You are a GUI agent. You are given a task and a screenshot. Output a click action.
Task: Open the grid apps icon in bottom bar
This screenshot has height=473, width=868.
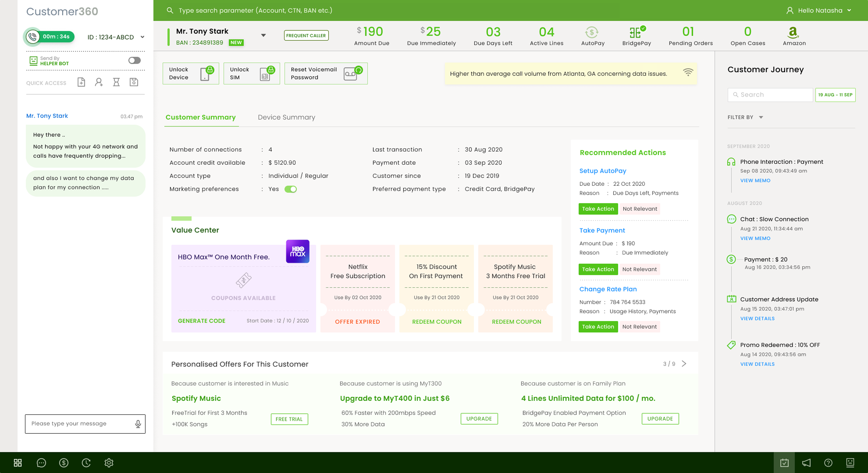tap(18, 463)
